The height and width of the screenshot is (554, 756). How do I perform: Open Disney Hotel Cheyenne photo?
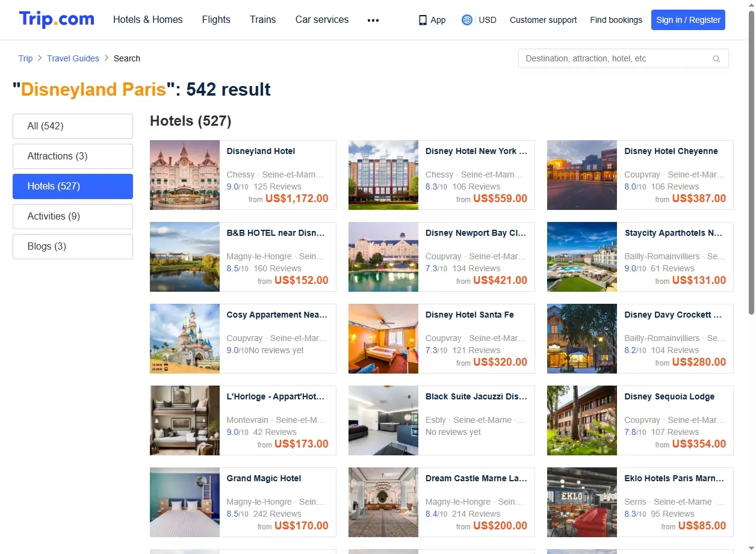[582, 175]
